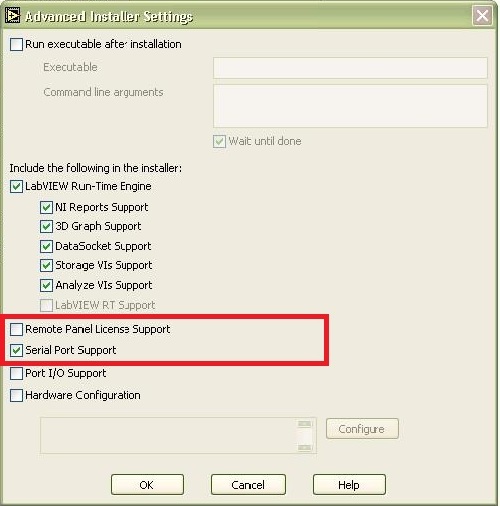Click the OK button
The height and width of the screenshot is (506, 500).
(147, 485)
